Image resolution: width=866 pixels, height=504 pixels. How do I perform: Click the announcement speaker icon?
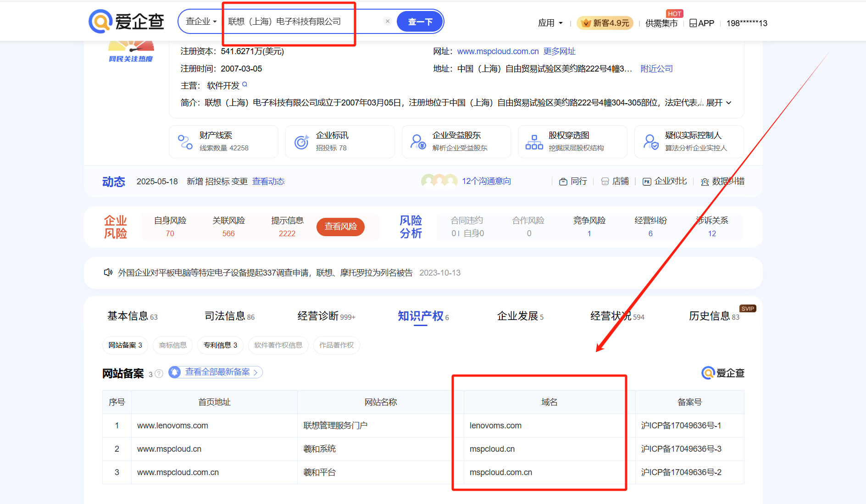(108, 272)
